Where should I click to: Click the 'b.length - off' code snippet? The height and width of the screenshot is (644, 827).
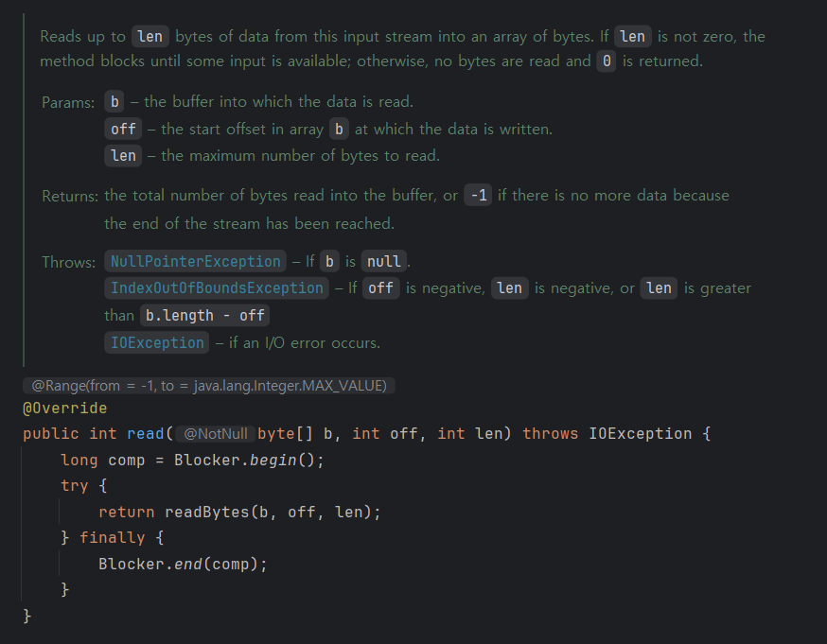pyautogui.click(x=204, y=316)
